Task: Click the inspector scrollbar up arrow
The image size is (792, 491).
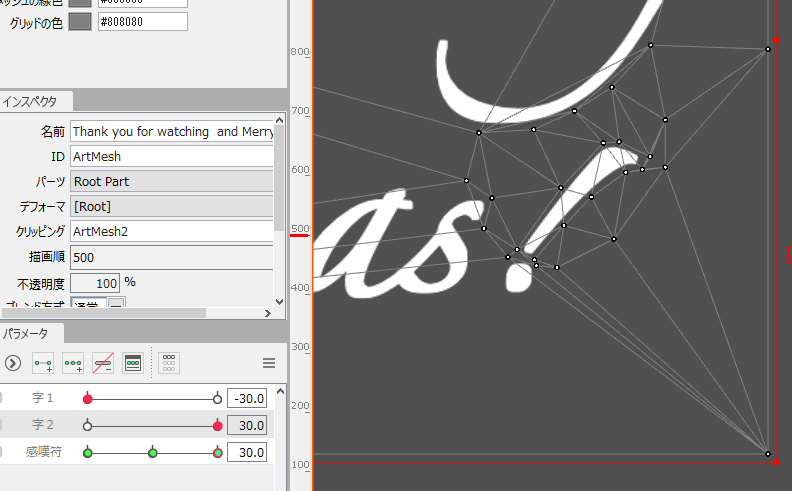Action: (x=279, y=120)
